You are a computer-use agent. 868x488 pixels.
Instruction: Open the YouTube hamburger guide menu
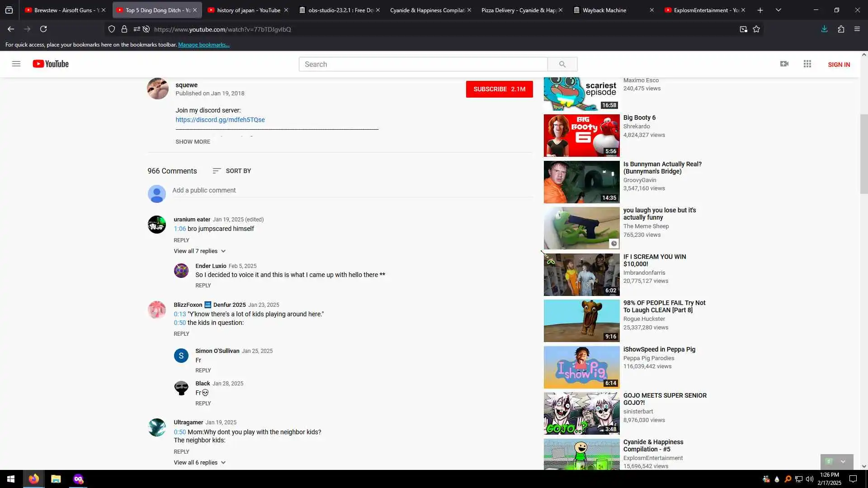pos(16,64)
